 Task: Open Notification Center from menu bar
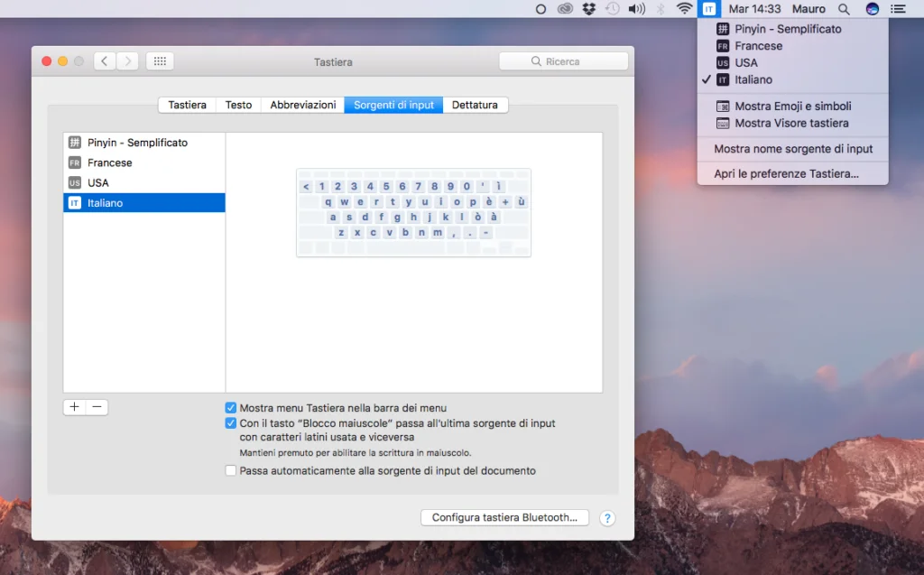tap(898, 9)
